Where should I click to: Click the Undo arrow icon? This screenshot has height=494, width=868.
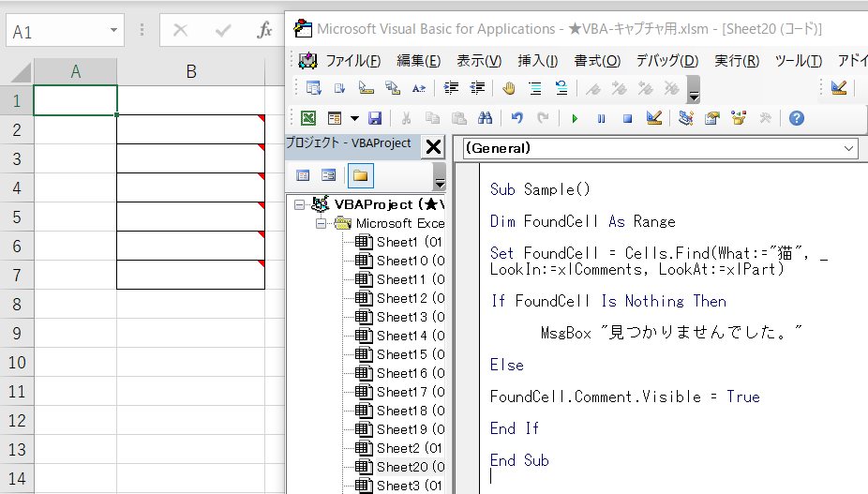click(517, 118)
